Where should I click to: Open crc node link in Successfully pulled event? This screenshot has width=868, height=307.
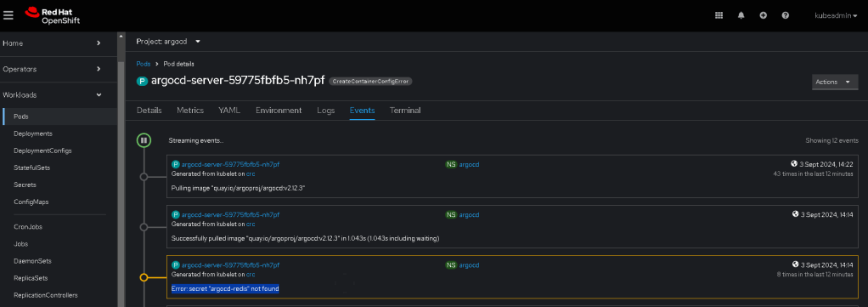[x=251, y=224]
